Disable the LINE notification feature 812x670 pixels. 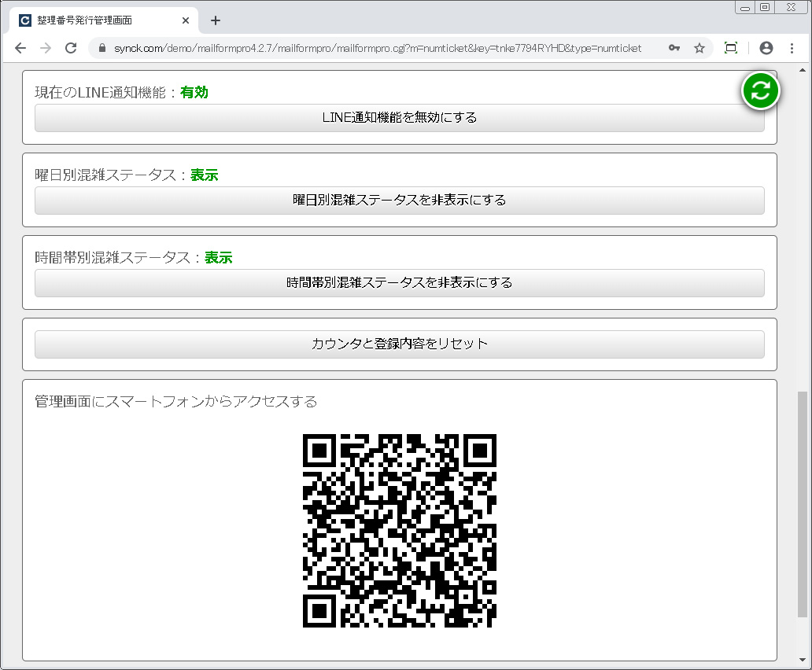(x=400, y=118)
